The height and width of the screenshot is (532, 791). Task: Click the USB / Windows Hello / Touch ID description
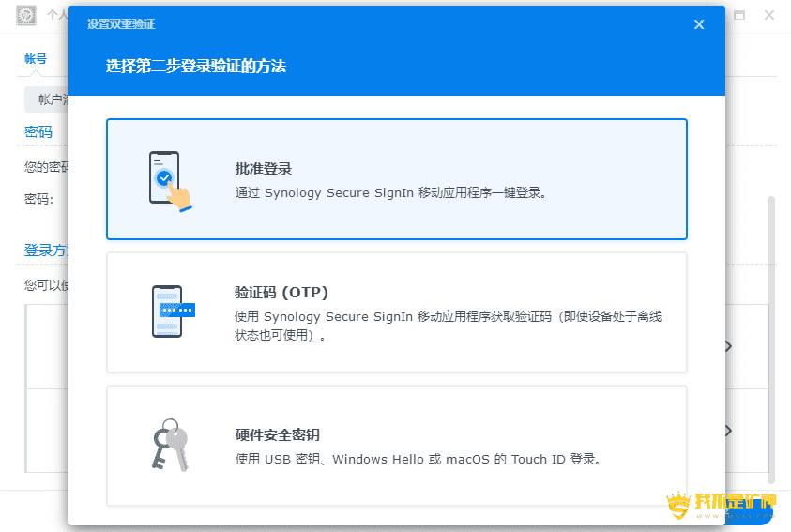click(418, 460)
